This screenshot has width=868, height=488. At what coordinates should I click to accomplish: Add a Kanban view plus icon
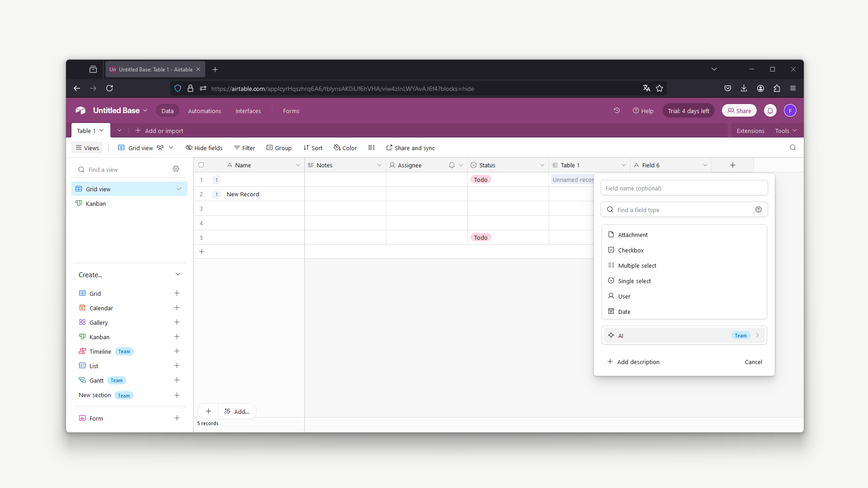pos(177,336)
